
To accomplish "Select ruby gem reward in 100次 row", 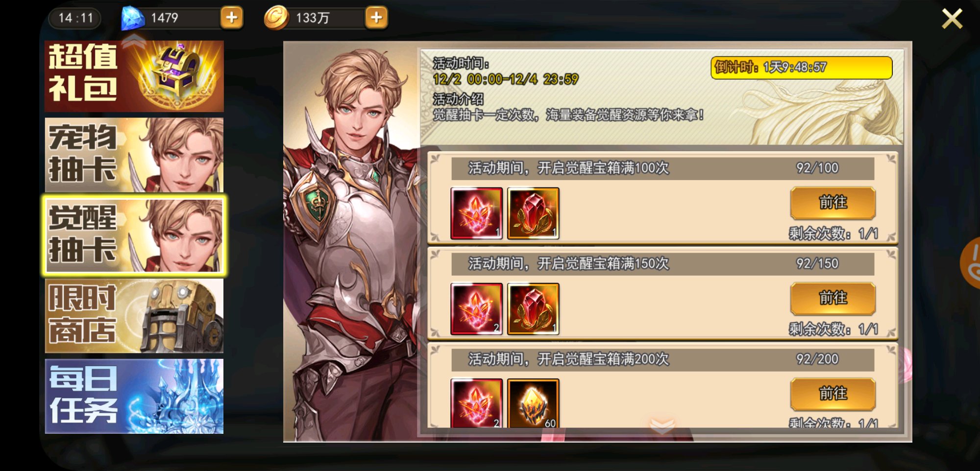I will 533,213.
